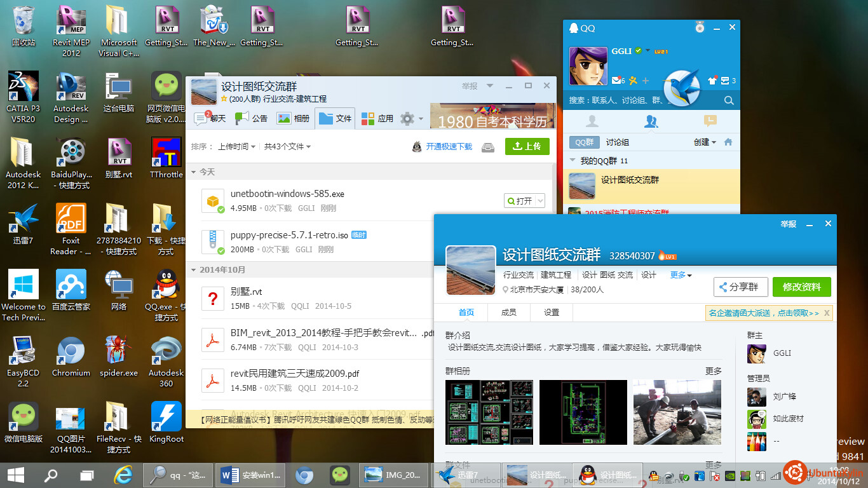868x488 pixels.
Task: Open the 设置 tab in group profile
Action: pyautogui.click(x=552, y=313)
